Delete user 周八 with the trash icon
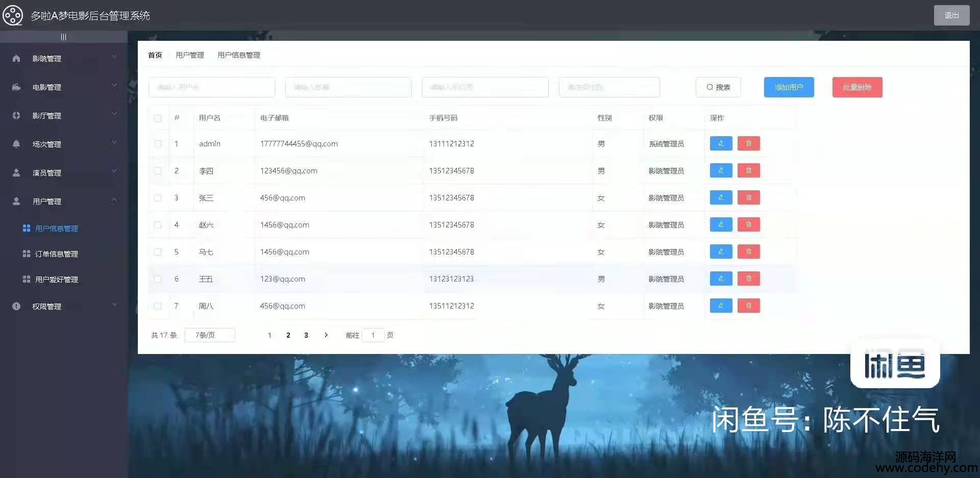Viewport: 980px width, 478px height. (x=748, y=306)
